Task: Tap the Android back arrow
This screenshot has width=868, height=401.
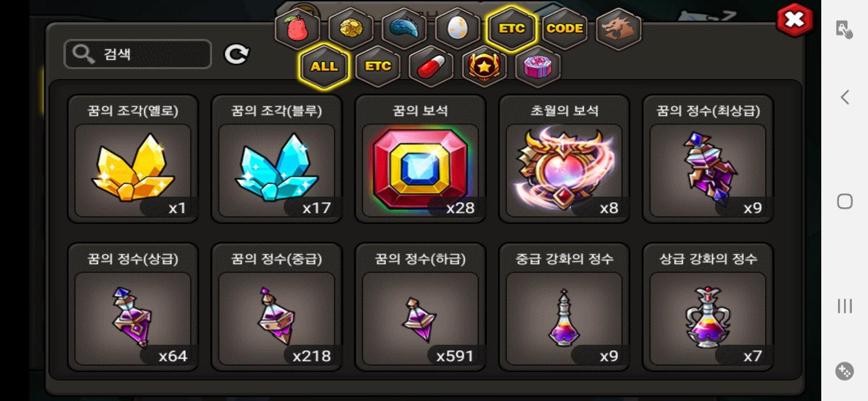Action: click(x=845, y=97)
